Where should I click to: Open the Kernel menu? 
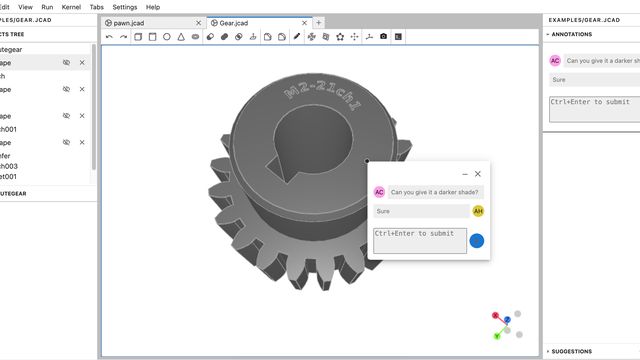tap(71, 7)
